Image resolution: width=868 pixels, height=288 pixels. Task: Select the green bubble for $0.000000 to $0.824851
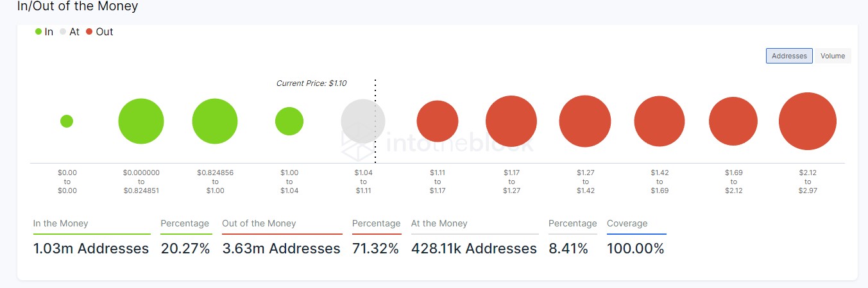pos(141,121)
